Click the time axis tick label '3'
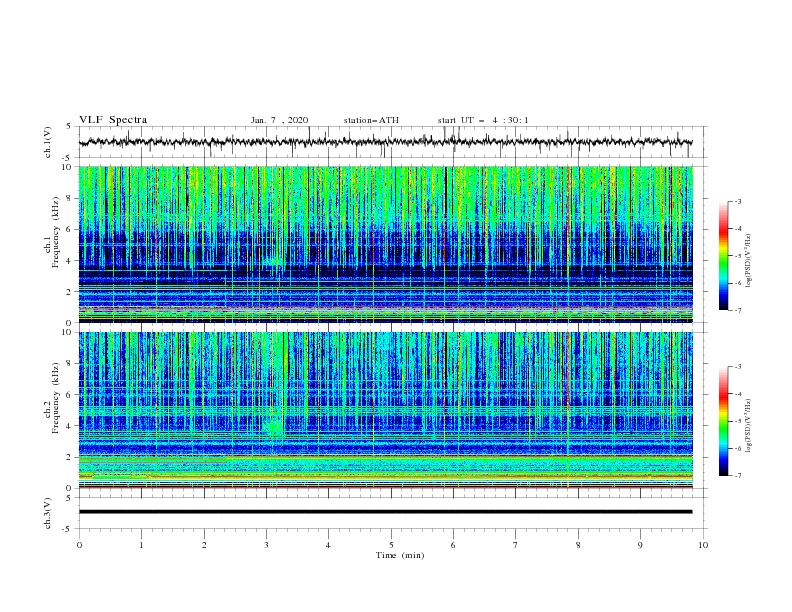 tap(266, 545)
